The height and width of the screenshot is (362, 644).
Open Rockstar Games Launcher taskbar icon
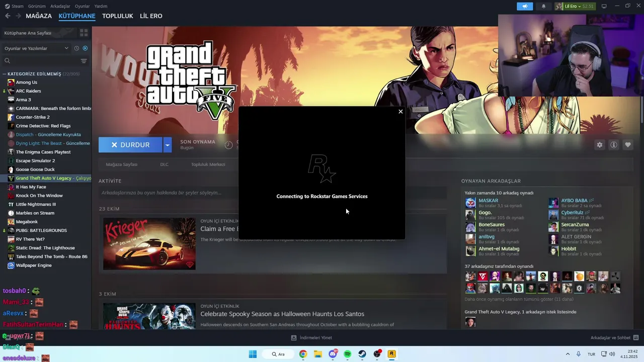pyautogui.click(x=391, y=354)
